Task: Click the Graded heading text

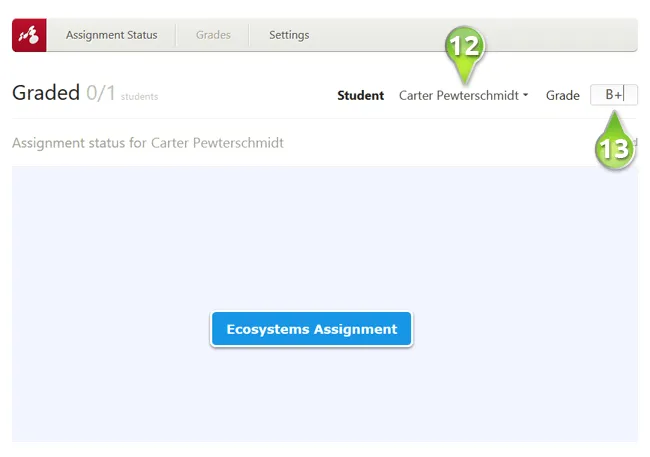Action: click(x=45, y=93)
